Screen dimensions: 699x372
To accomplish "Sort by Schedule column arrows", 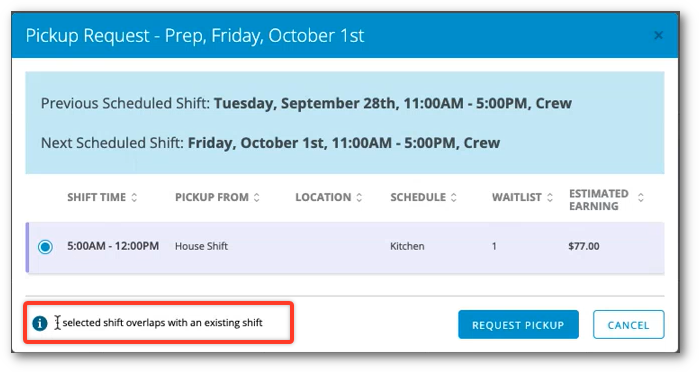I will tap(453, 198).
